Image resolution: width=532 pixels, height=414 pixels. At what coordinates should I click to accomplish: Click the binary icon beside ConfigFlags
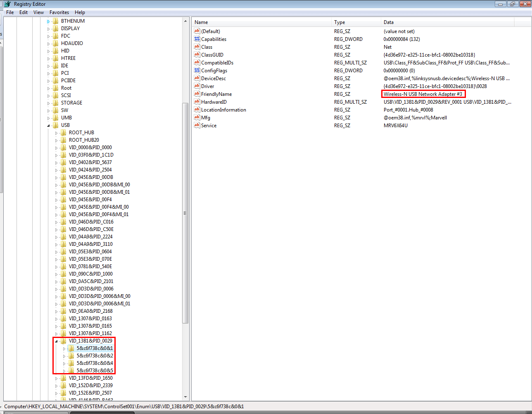pyautogui.click(x=197, y=70)
